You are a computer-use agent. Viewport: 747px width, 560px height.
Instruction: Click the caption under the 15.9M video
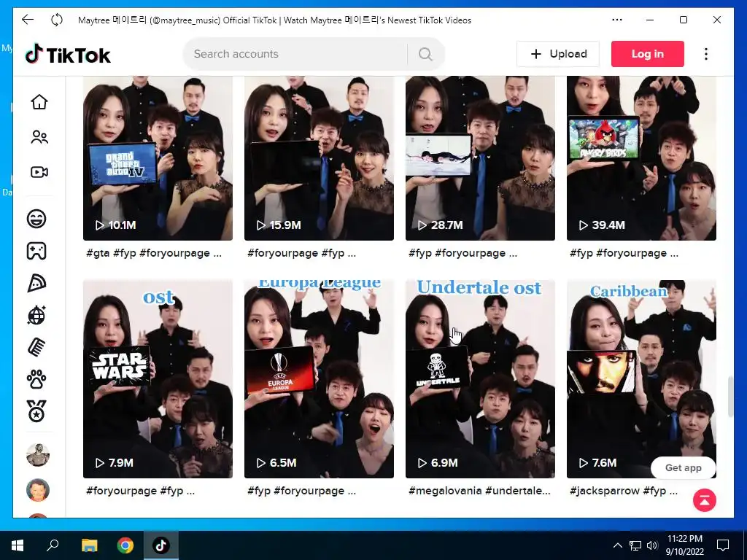301,253
